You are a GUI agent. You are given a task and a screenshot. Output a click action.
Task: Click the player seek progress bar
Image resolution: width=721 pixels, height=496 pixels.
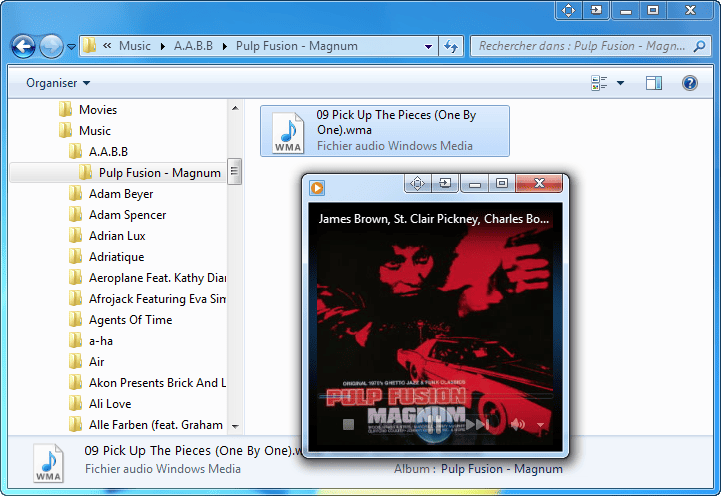tap(435, 396)
